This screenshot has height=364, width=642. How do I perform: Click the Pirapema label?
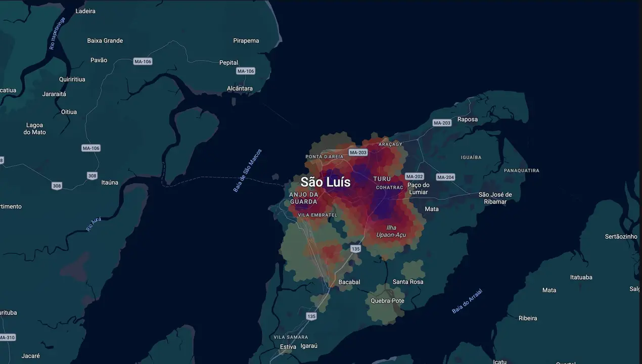246,40
